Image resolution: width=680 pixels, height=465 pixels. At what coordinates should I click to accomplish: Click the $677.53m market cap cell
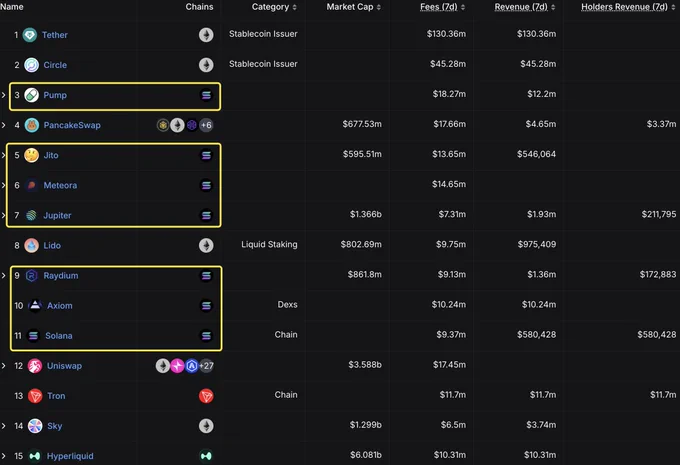[x=362, y=124]
